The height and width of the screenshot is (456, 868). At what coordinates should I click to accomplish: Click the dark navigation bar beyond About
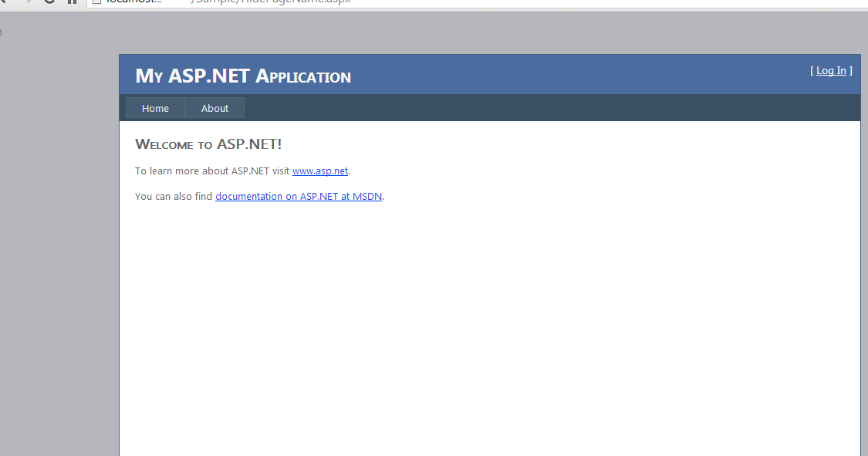tap(552, 108)
